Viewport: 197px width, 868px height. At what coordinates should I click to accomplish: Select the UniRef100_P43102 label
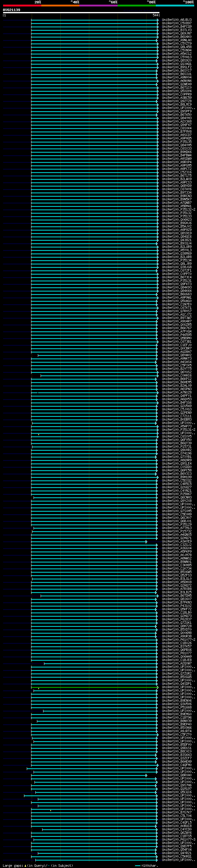pos(177,606)
